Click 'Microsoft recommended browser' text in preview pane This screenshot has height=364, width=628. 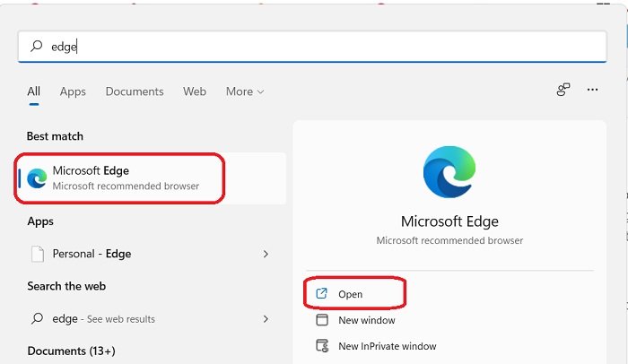449,240
